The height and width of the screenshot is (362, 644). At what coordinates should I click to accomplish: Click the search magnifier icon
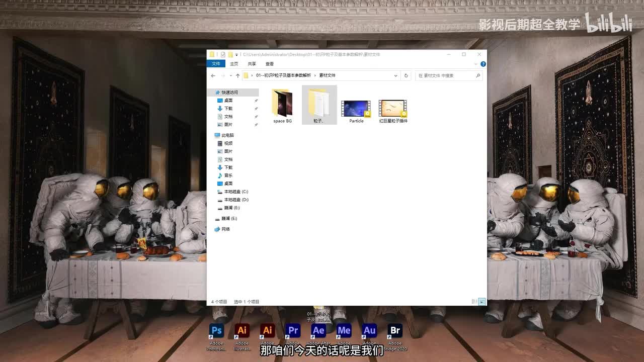click(x=478, y=75)
